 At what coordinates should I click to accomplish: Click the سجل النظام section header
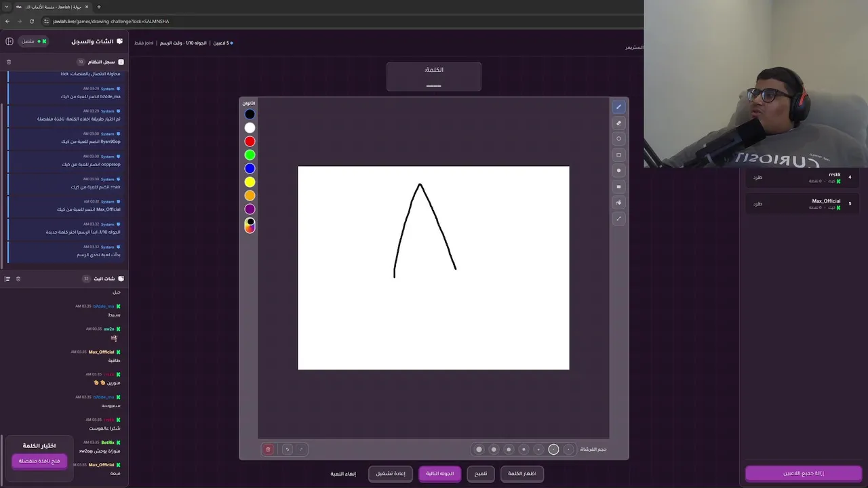click(x=100, y=62)
